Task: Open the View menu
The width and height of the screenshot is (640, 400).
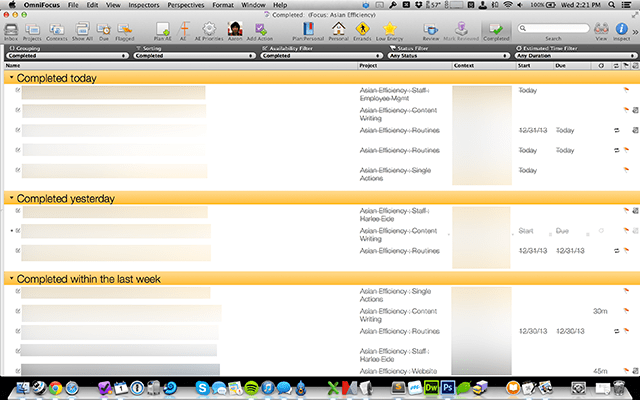Action: 113,5
